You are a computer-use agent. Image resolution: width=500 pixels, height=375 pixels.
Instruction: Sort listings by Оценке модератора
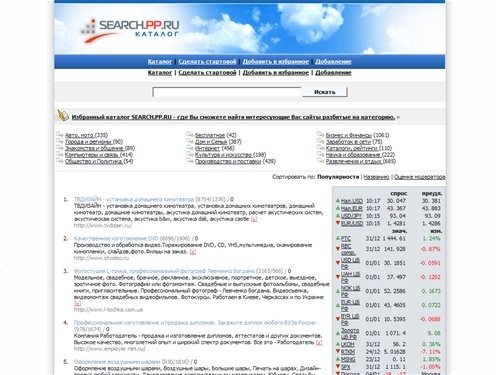[420, 177]
